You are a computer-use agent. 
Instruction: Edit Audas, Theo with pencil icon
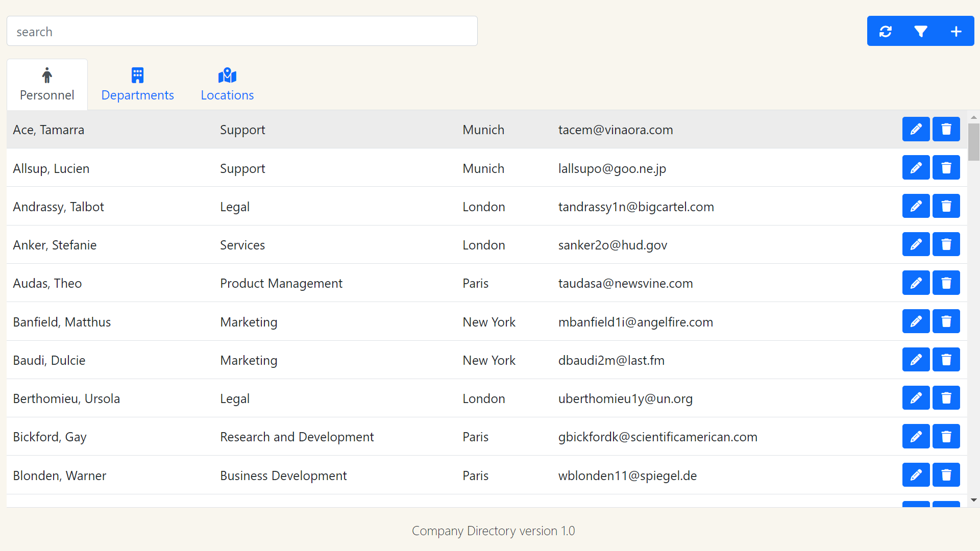916,283
